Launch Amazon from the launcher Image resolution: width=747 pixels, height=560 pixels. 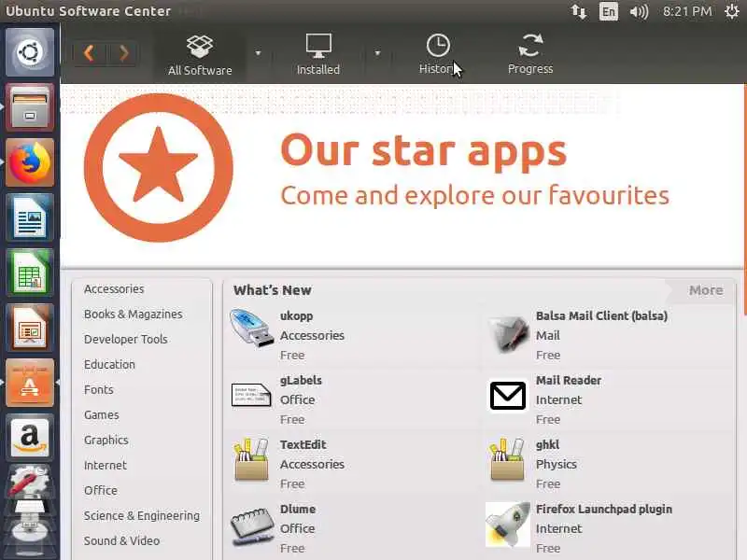coord(30,438)
